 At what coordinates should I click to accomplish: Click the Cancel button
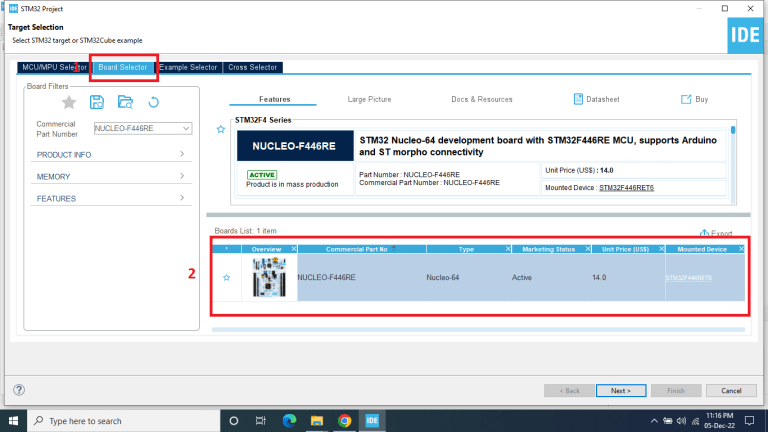(731, 390)
